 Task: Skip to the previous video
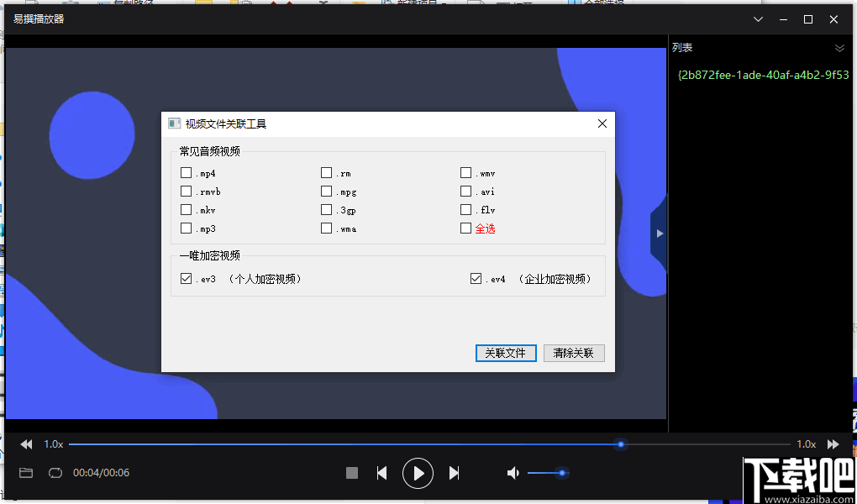pyautogui.click(x=381, y=473)
